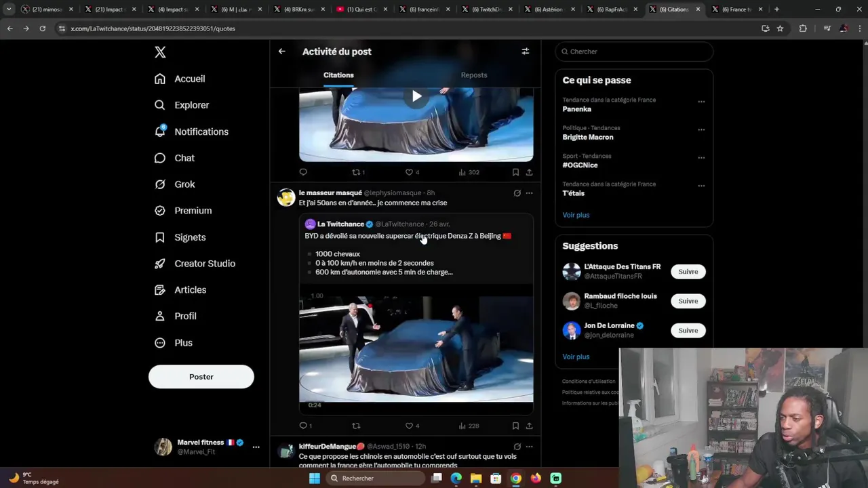868x488 pixels.
Task: Open the T'étais trend
Action: (573, 193)
